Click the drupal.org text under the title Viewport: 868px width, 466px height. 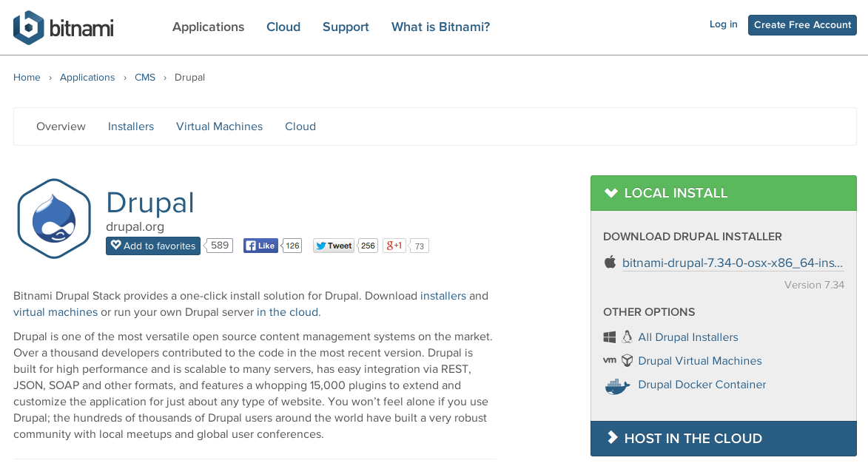click(135, 226)
